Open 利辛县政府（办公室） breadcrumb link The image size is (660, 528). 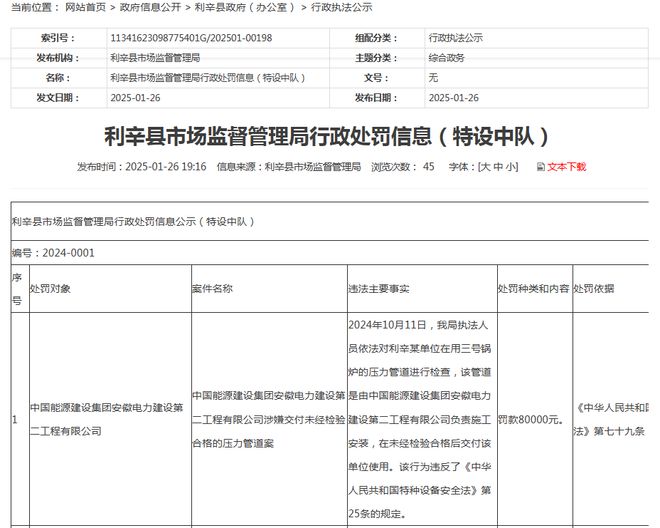[x=245, y=7]
